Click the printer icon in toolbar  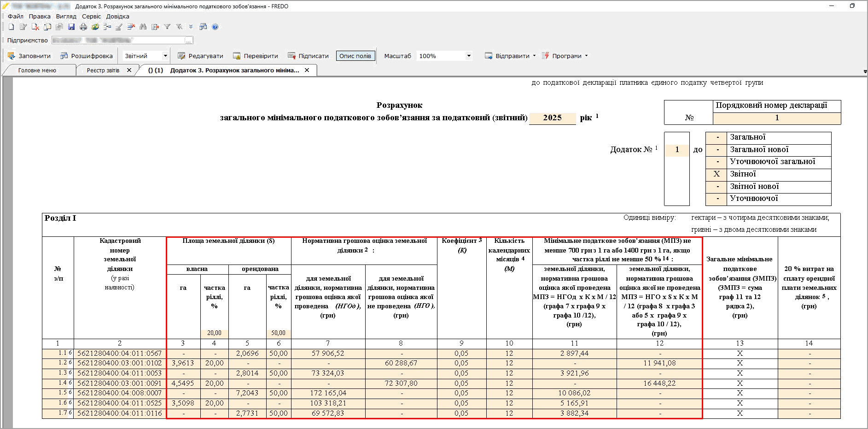83,27
